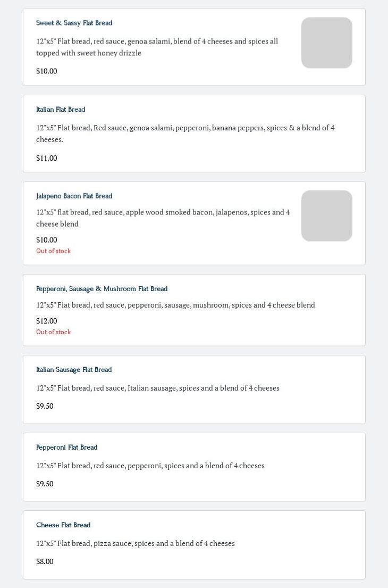388x588 pixels.
Task: Click Out of stock under Pepperoni, Sausage & Mushroom
Action: click(53, 332)
